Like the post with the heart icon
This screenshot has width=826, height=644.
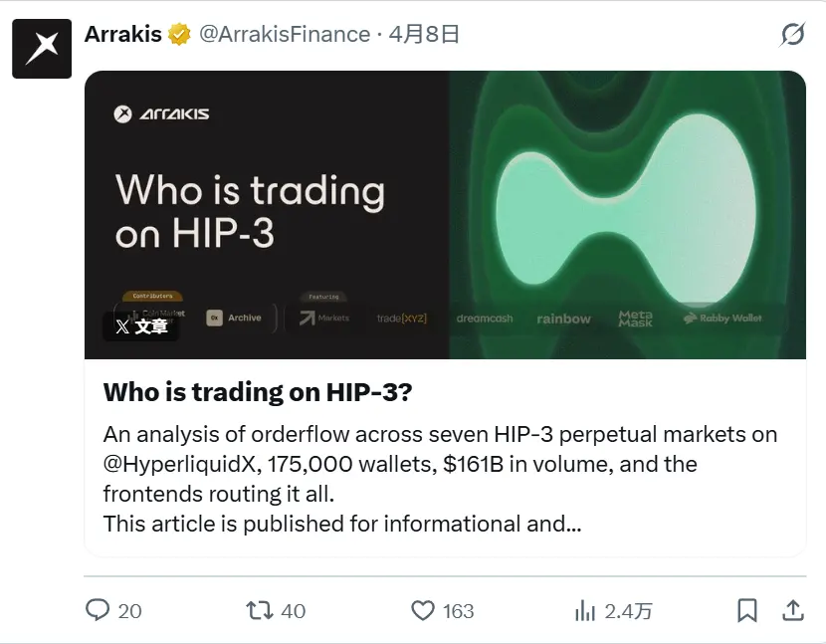424,610
